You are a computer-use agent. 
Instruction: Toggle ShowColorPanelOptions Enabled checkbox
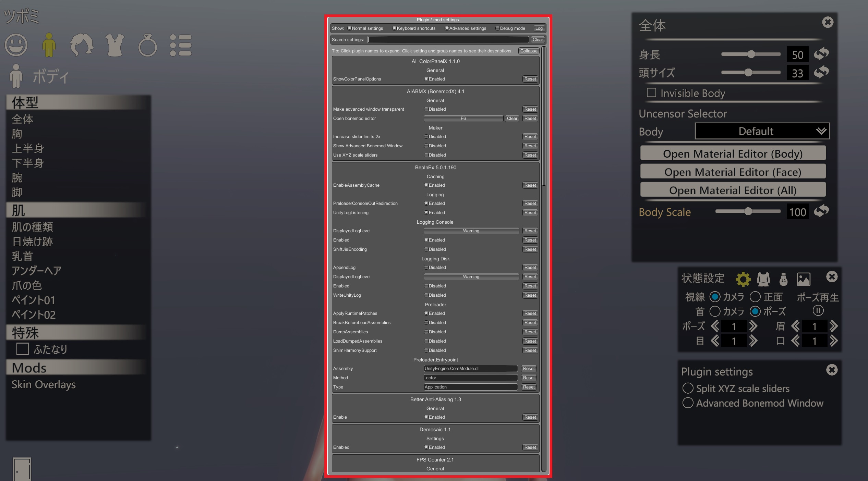point(426,79)
